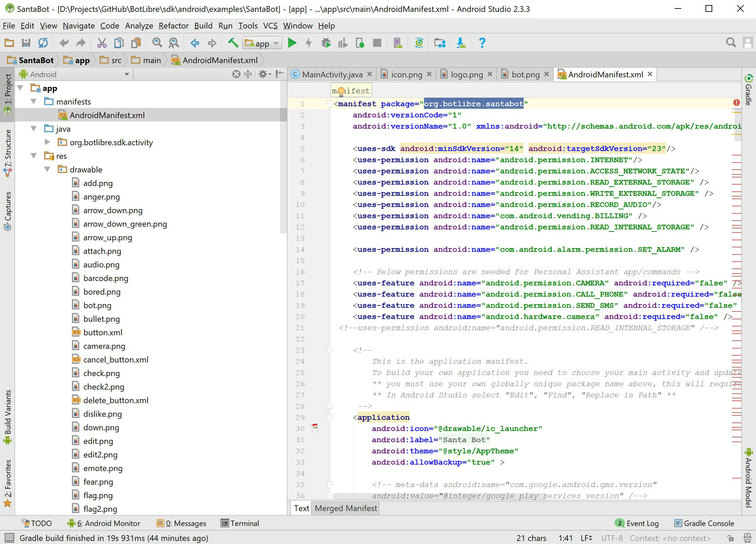Close the icon.png tab
756x544 pixels.
pyautogui.click(x=429, y=74)
